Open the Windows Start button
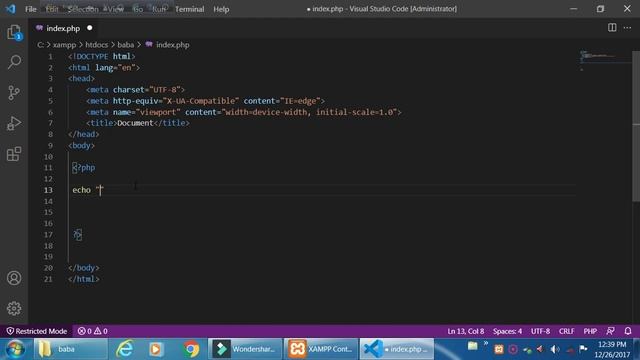 click(15, 349)
